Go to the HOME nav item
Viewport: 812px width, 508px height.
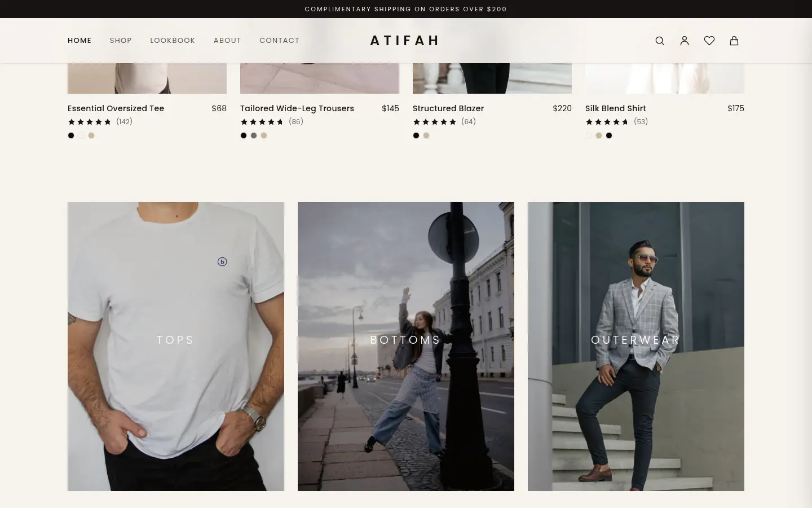click(80, 41)
